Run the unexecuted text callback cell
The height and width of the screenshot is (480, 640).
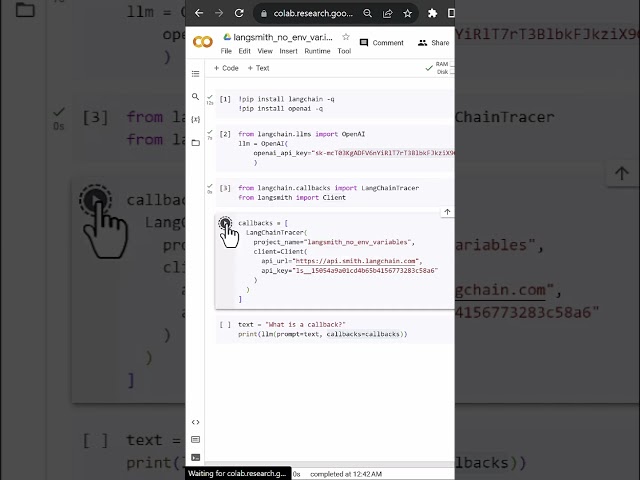pos(225,324)
